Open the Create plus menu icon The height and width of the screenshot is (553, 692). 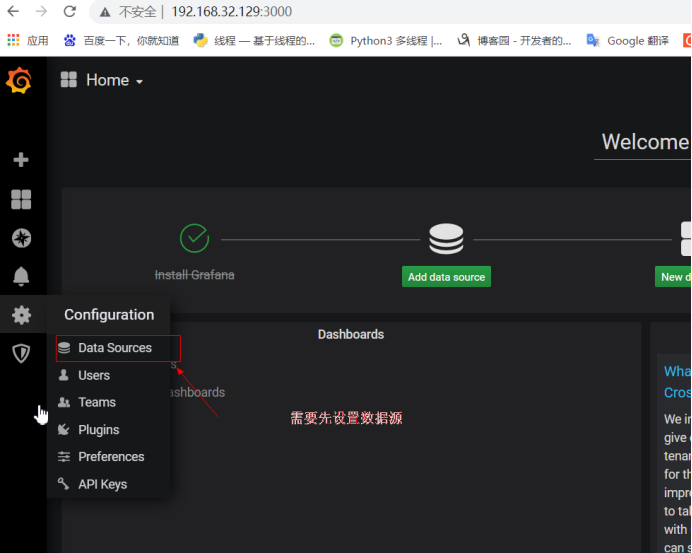[x=21, y=159]
